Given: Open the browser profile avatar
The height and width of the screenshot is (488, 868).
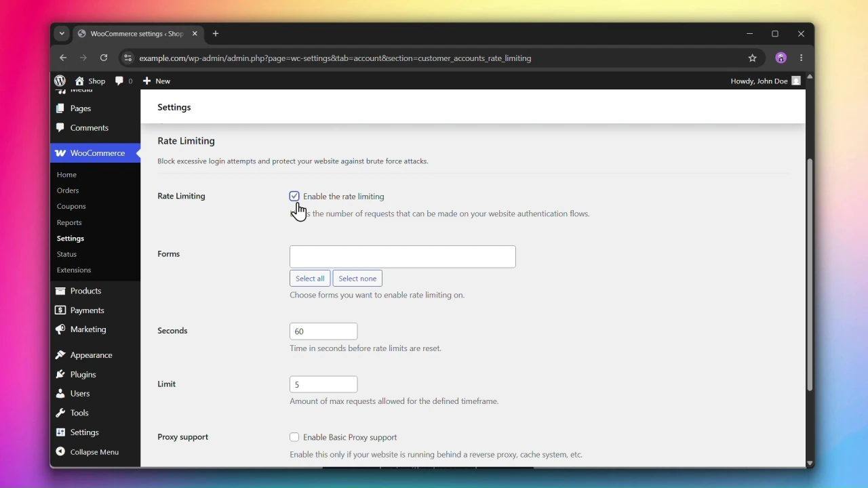Looking at the screenshot, I should coord(781,58).
